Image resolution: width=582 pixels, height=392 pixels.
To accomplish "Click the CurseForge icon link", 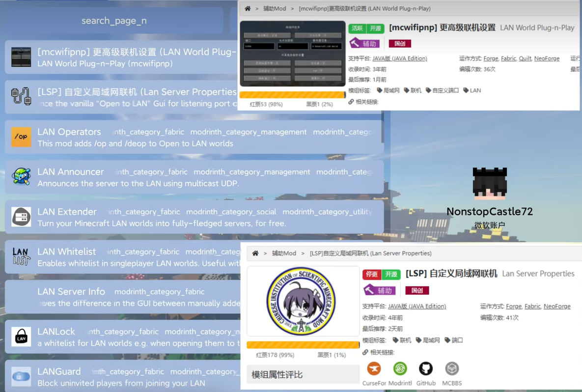I will 374,368.
